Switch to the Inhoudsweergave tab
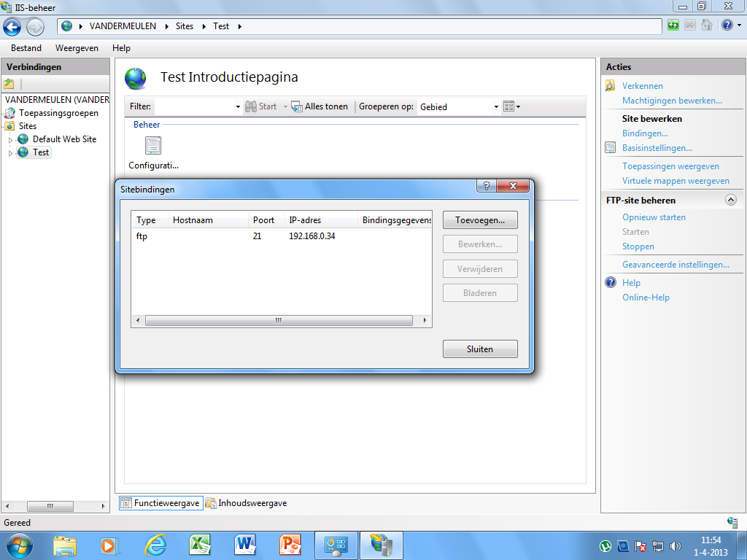The width and height of the screenshot is (747, 560). [247, 503]
